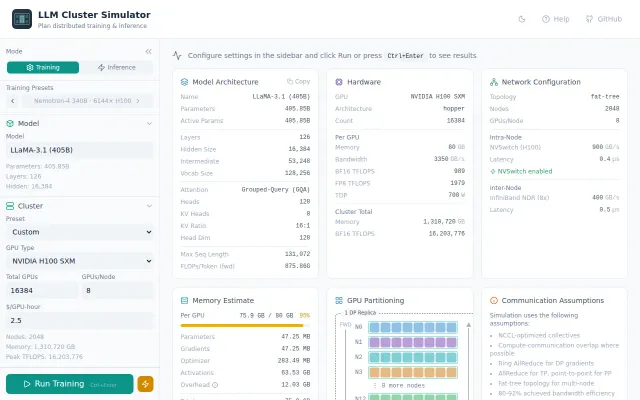Click the Per GPU memory progress bar
Viewport: 640px width, 400px height.
[x=245, y=326]
